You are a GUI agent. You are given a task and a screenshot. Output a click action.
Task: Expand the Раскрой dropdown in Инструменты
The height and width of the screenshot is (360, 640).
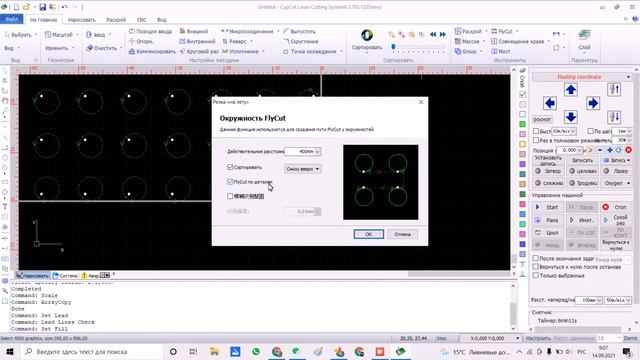[x=486, y=31]
